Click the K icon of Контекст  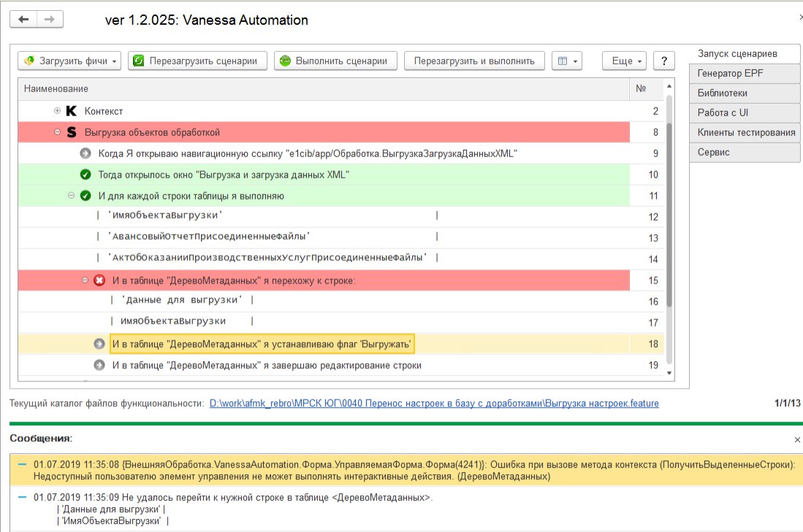click(72, 110)
